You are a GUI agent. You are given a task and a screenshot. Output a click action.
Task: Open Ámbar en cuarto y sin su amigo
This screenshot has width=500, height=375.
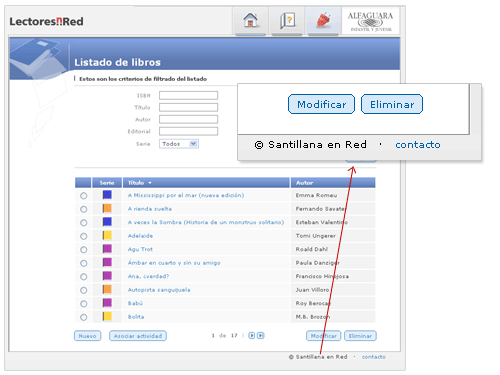[174, 263]
